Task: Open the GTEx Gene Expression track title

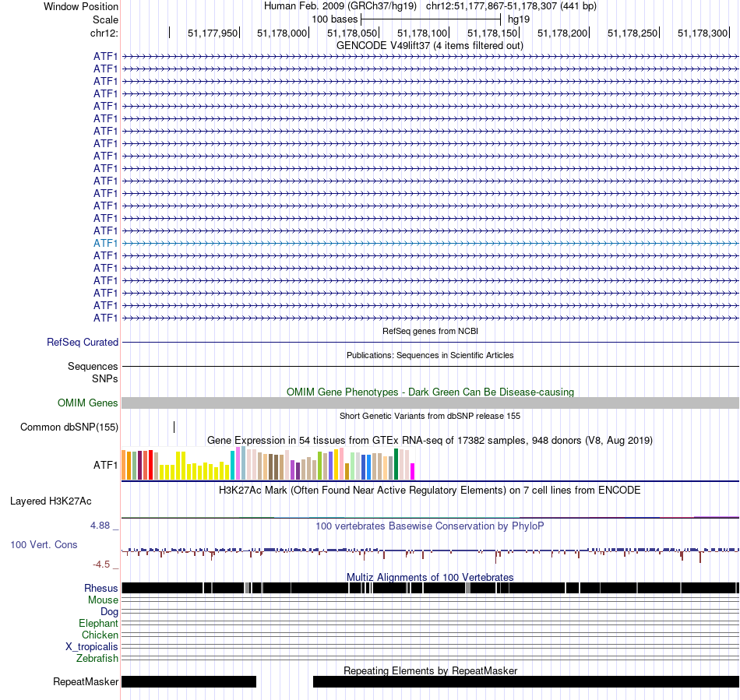Action: (430, 441)
